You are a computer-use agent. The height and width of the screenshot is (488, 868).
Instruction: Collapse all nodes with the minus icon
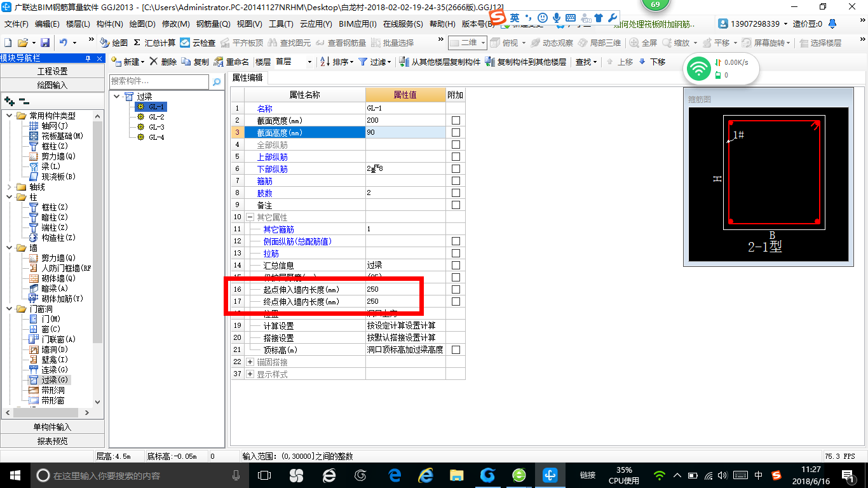(24, 100)
